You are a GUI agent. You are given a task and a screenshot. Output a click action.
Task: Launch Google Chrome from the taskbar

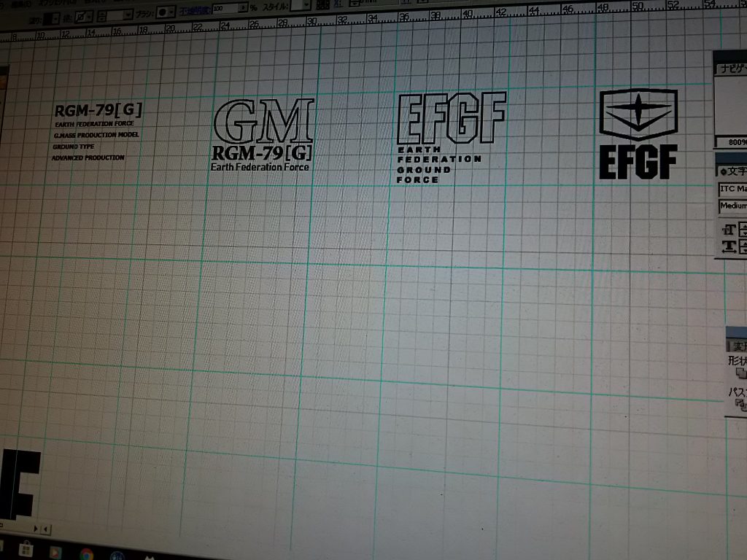pos(86,555)
